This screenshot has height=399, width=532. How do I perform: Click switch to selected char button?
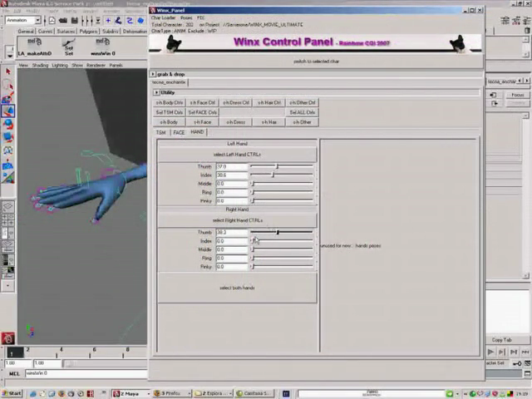[316, 62]
